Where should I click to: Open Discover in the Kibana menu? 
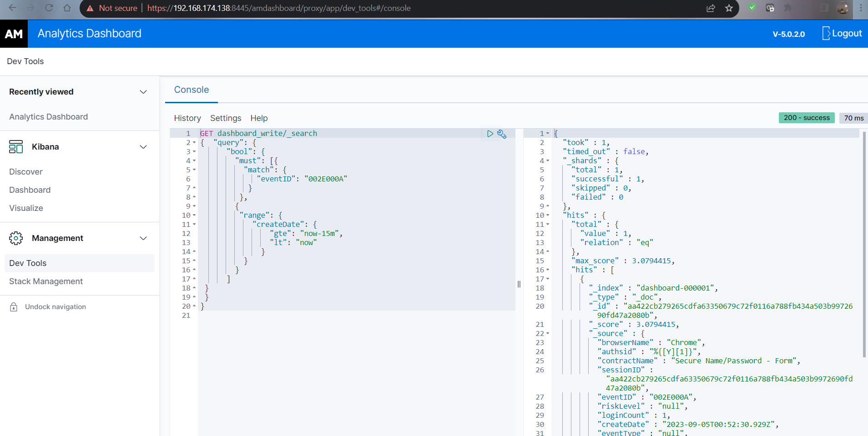(x=26, y=172)
